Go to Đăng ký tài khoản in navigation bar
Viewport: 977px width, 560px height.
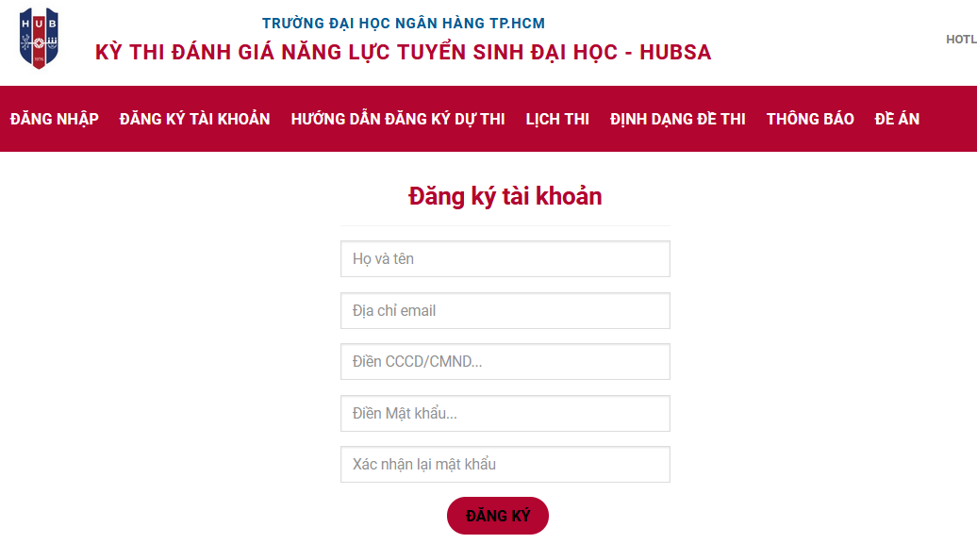click(195, 119)
